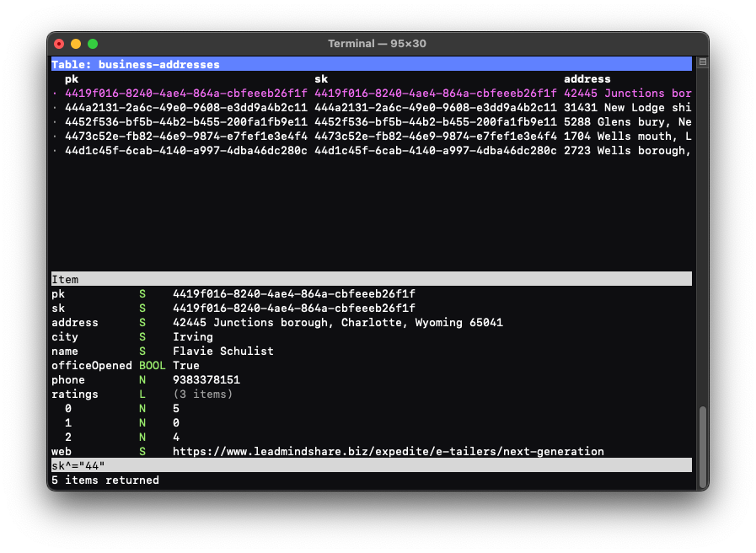Click the sk^="44" filter input line
Screen dimensions: 756x553
(371, 465)
